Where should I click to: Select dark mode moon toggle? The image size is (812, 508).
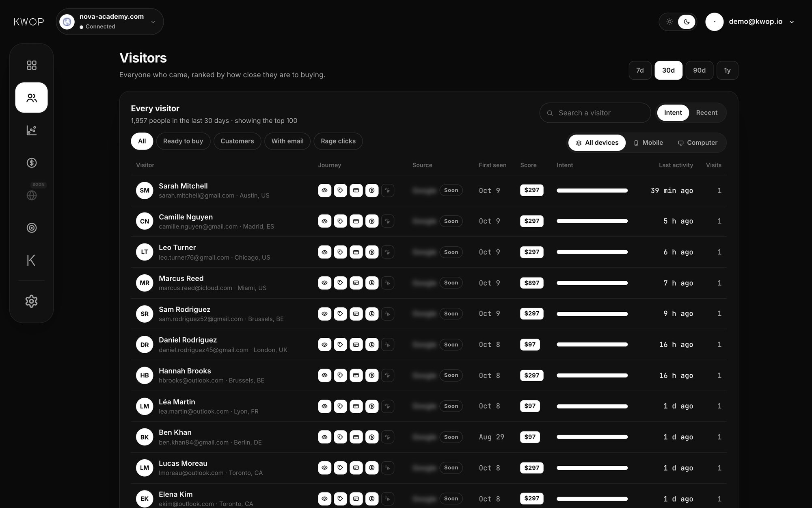coord(687,22)
